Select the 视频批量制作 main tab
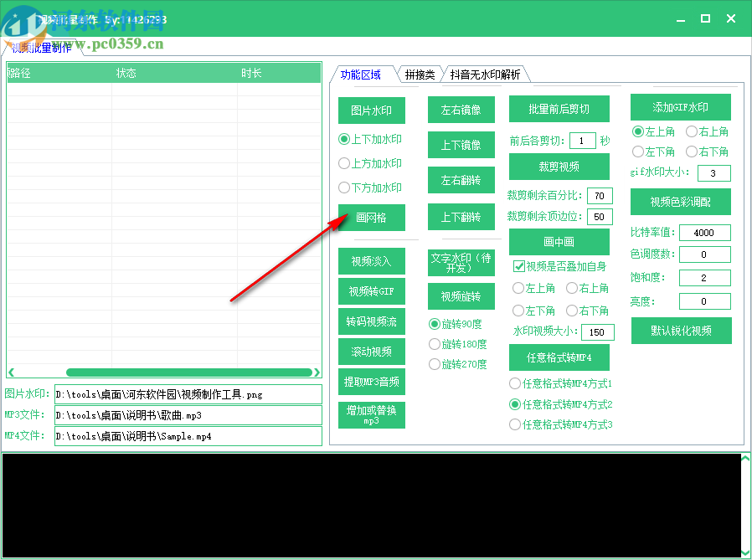The width and height of the screenshot is (752, 560). (41, 48)
